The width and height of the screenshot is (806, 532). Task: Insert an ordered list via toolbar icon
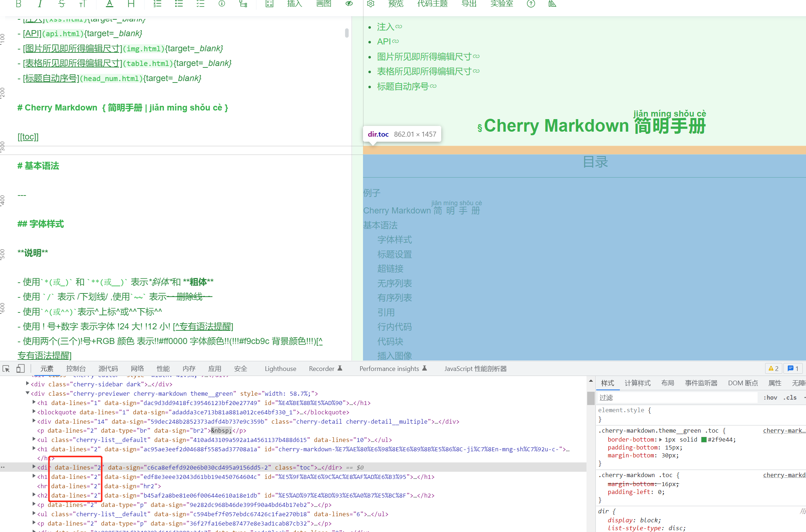(157, 4)
